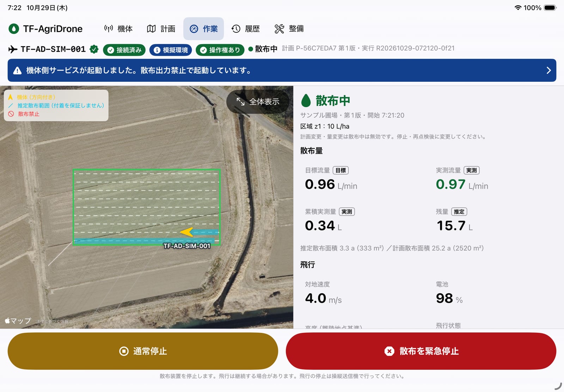Click the 計画 P-56C7EDA7 run identifier text

click(368, 48)
